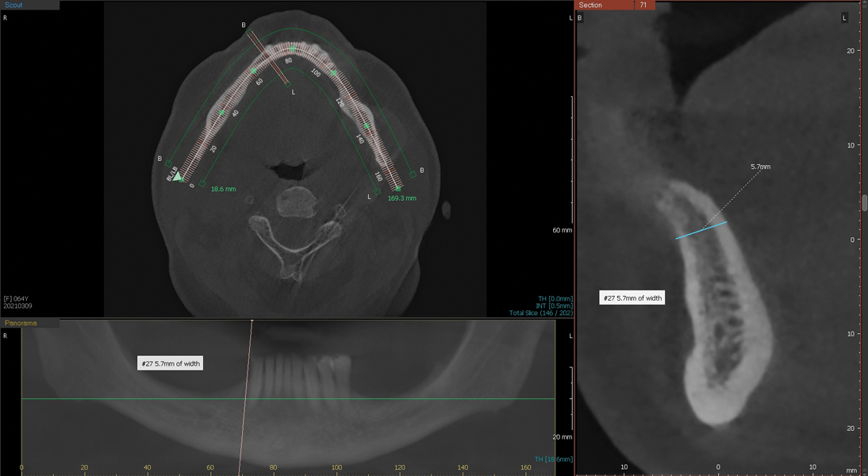Select the Panorama view title tab
The image size is (868, 476).
click(21, 323)
